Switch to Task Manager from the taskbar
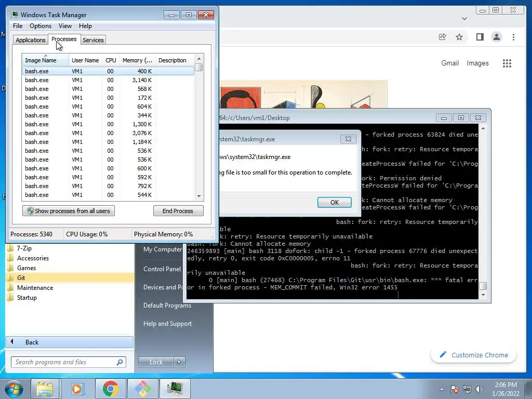532x399 pixels. [175, 389]
